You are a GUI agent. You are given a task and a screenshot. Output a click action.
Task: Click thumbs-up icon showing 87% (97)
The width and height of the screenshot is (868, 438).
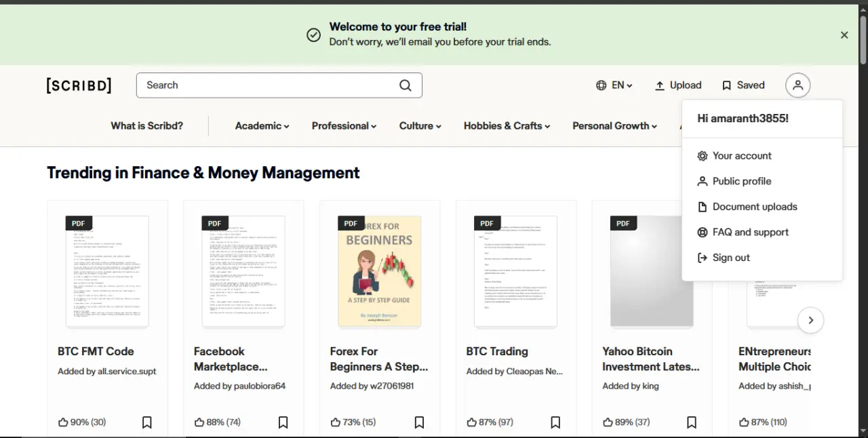coord(472,422)
